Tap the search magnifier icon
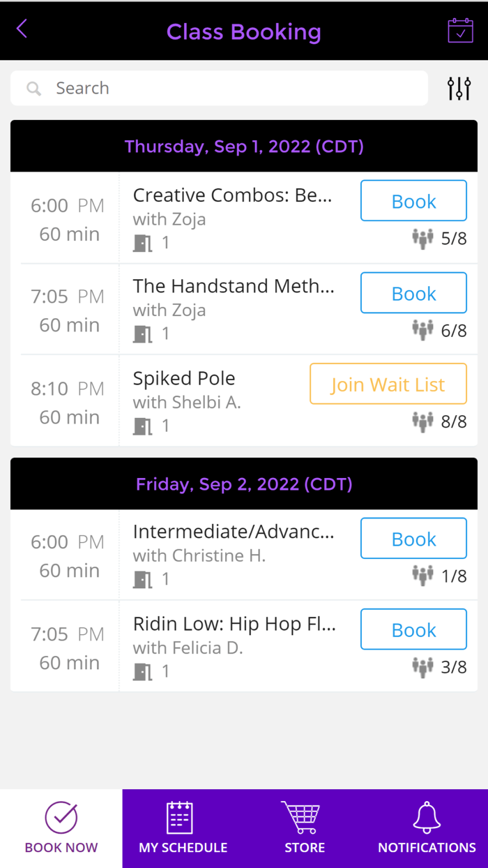 click(33, 89)
